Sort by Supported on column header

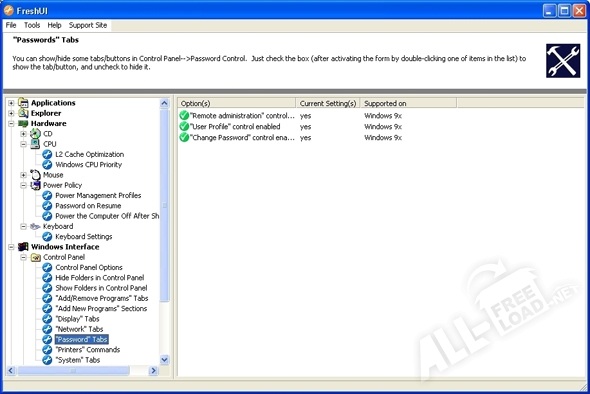(408, 103)
